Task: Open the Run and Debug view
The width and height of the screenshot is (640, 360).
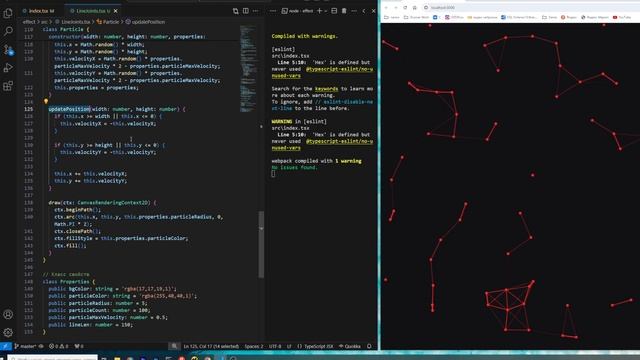Action: coord(8,68)
